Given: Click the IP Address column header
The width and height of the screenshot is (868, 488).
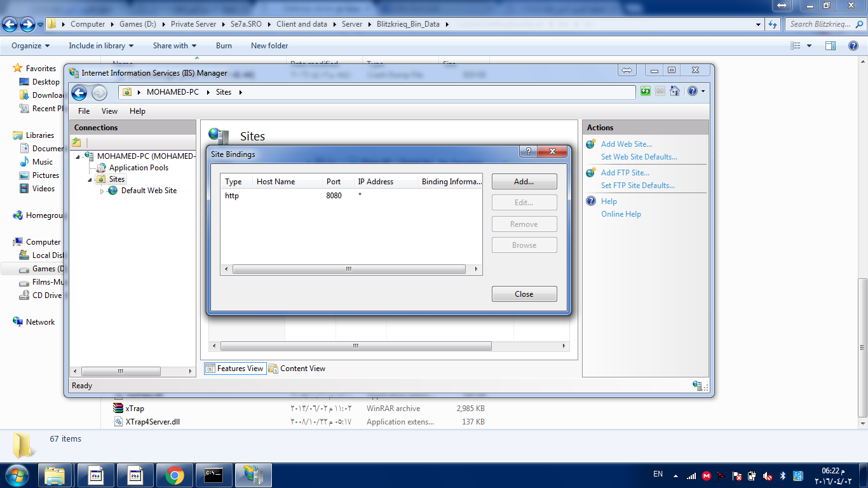Looking at the screenshot, I should (x=386, y=182).
